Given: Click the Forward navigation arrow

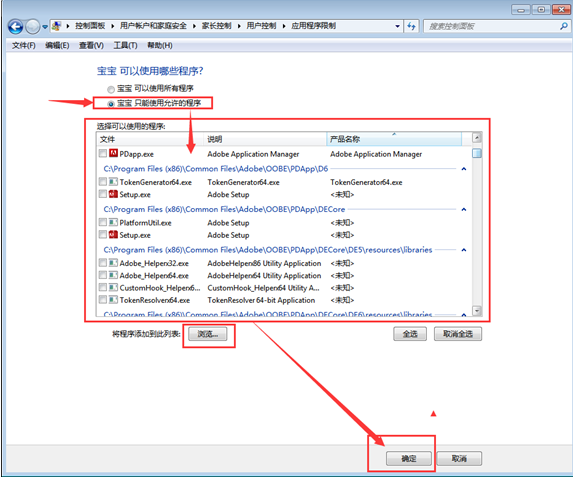Looking at the screenshot, I should (x=33, y=26).
